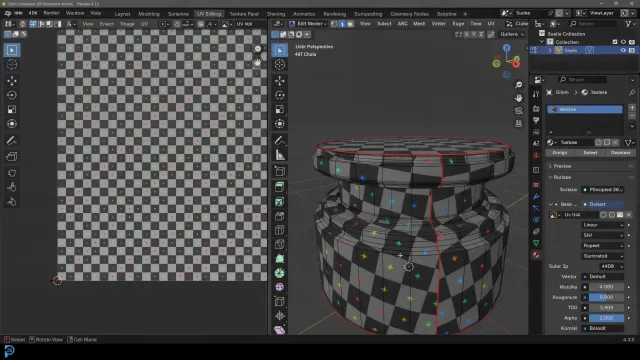Open the Render menu in top bar

coord(51,13)
